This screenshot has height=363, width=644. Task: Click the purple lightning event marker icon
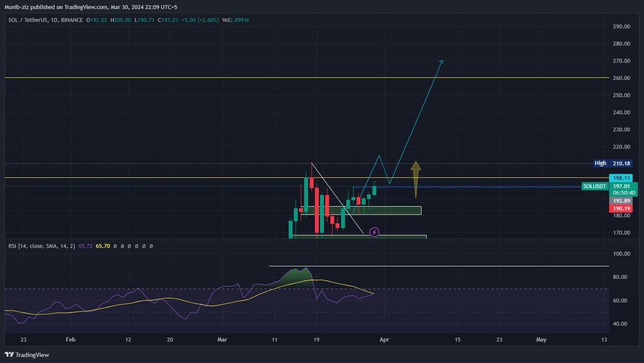click(375, 233)
